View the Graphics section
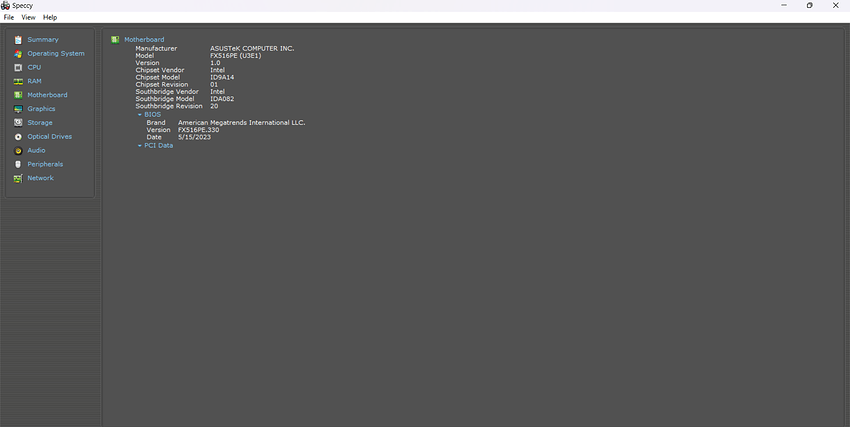This screenshot has width=850, height=427. click(x=41, y=109)
